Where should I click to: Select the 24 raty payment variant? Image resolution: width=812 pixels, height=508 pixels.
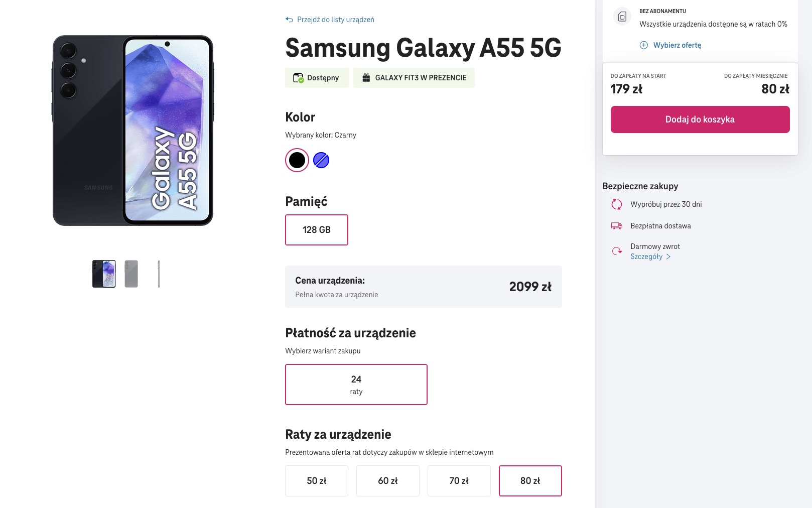pos(356,385)
